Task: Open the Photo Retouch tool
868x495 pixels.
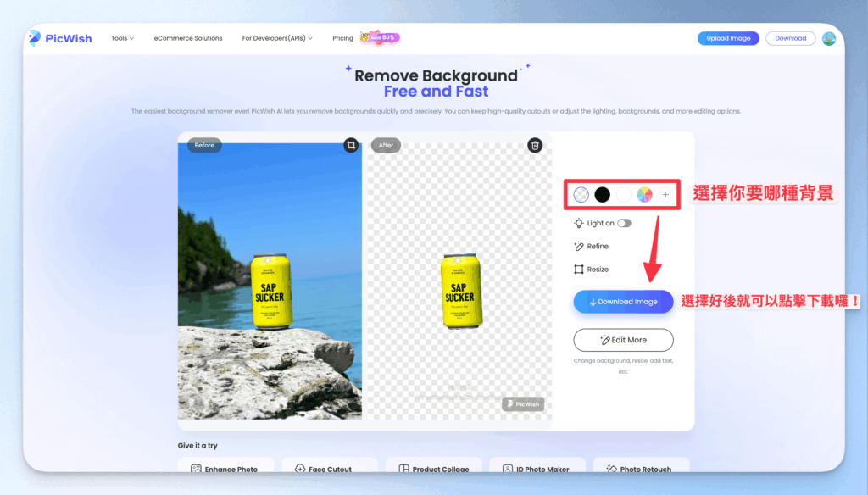Action: [642, 468]
